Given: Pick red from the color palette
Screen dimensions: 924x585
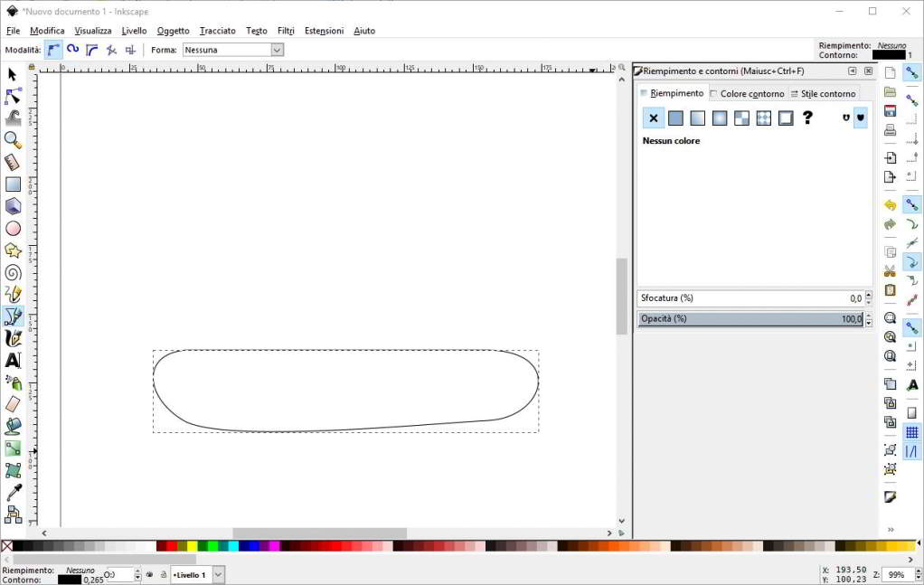Looking at the screenshot, I should tap(170, 546).
